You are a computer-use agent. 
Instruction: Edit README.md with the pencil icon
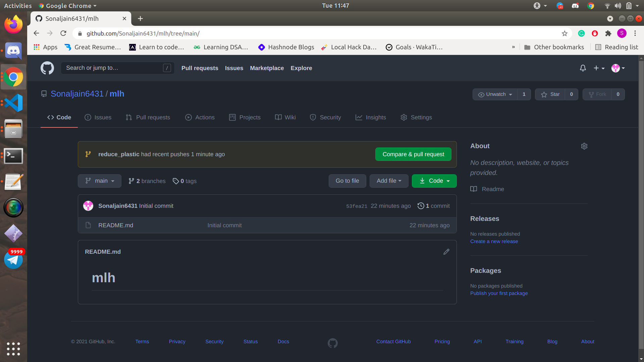446,252
